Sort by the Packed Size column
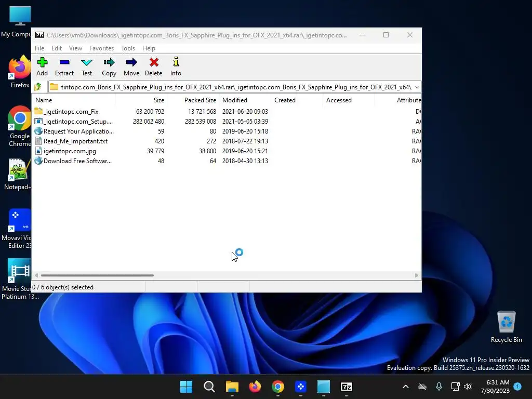Screen dimensions: 532x399 (x=193, y=100)
